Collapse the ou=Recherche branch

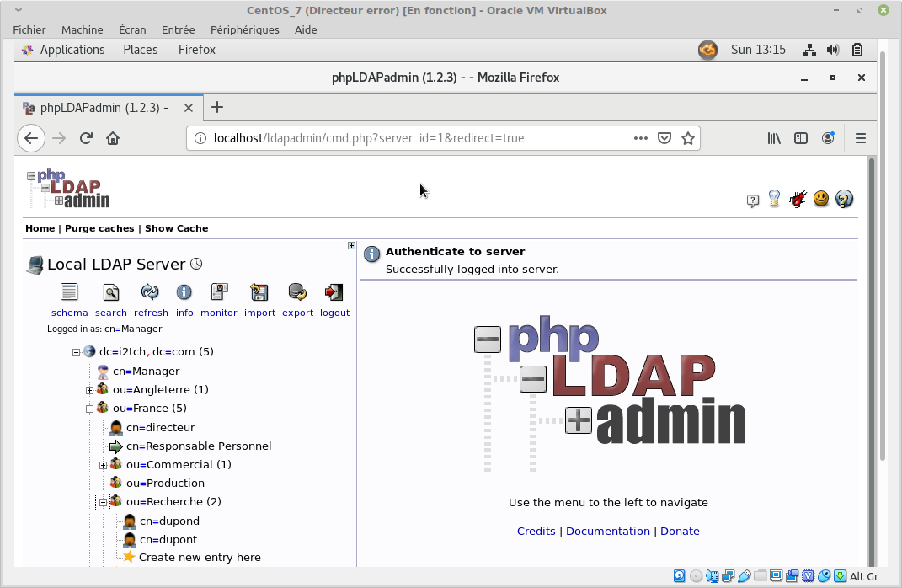click(x=103, y=502)
